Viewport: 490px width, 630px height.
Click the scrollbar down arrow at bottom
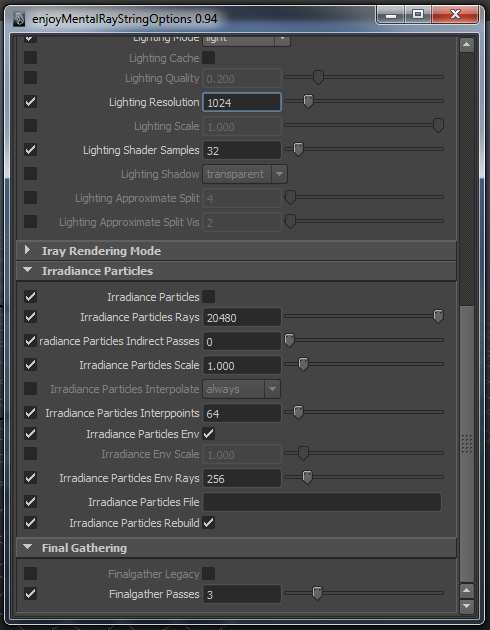coord(466,605)
